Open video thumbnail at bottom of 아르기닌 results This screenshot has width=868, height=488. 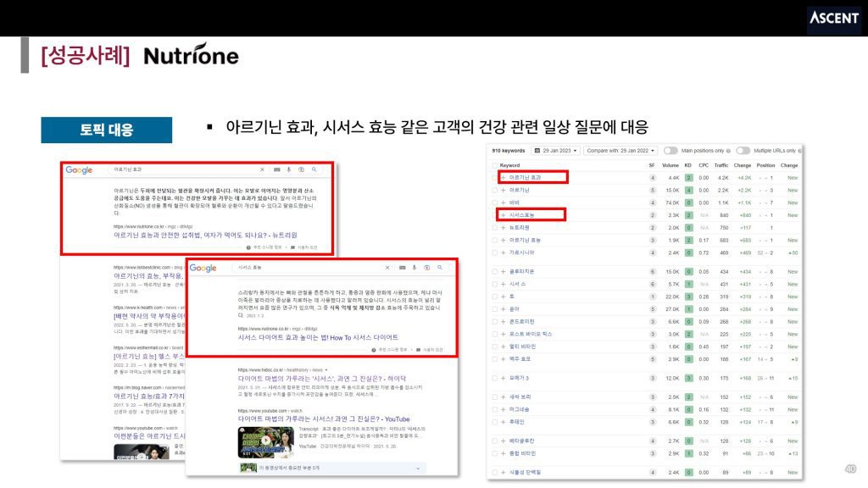[x=142, y=452]
